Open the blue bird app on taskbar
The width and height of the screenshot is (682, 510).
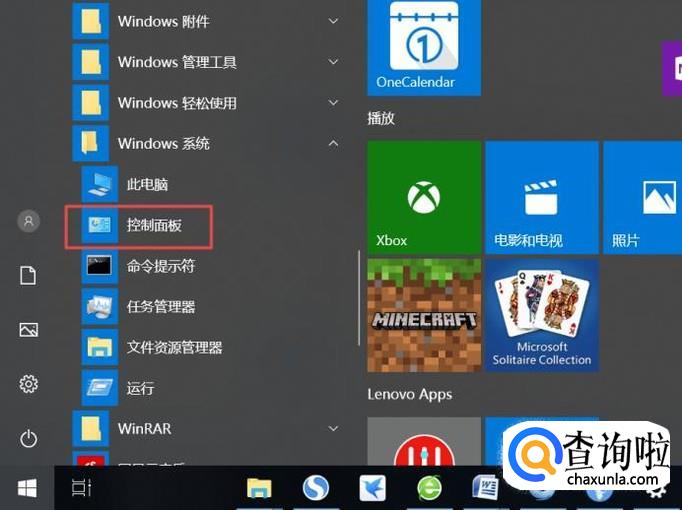(373, 488)
